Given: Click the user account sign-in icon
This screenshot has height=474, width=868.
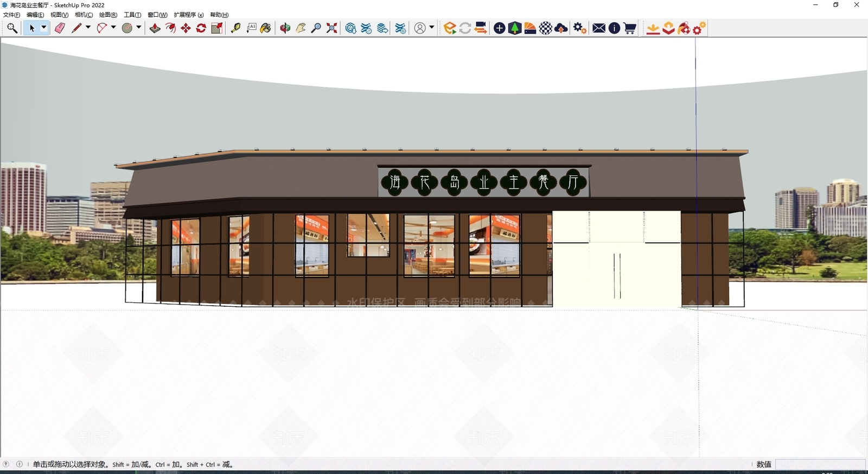Looking at the screenshot, I should [x=420, y=28].
